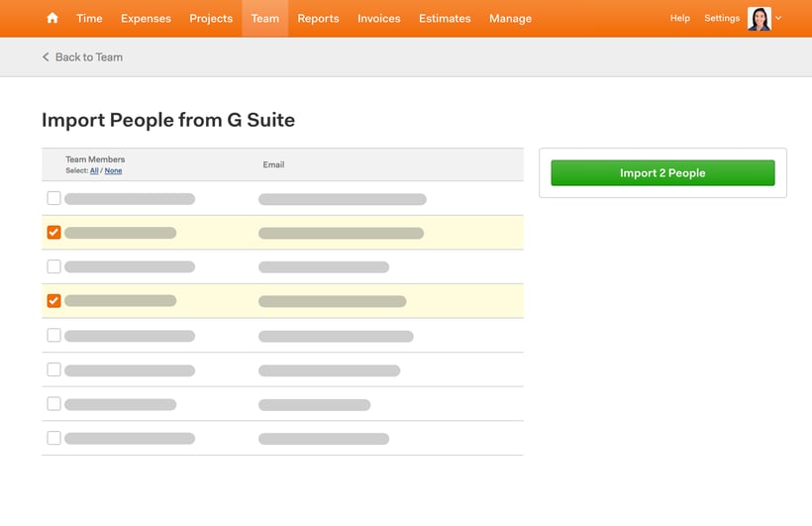Open the Help link
Image resolution: width=812 pixels, height=526 pixels.
tap(679, 18)
